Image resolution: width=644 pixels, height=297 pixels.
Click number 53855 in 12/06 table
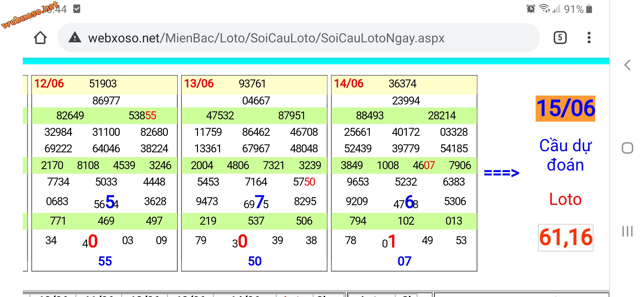[x=142, y=116]
